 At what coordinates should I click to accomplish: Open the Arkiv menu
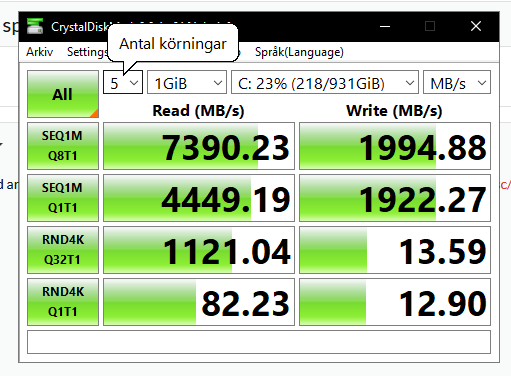click(40, 52)
